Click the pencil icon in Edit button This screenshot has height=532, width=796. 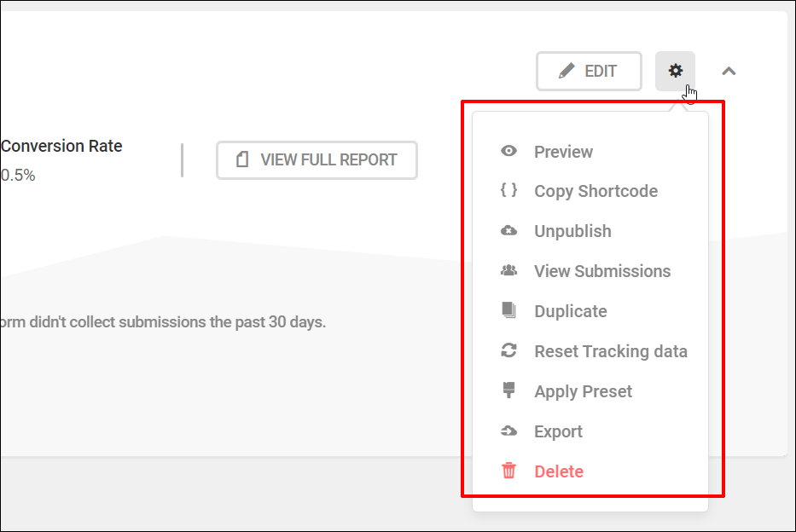(x=566, y=71)
